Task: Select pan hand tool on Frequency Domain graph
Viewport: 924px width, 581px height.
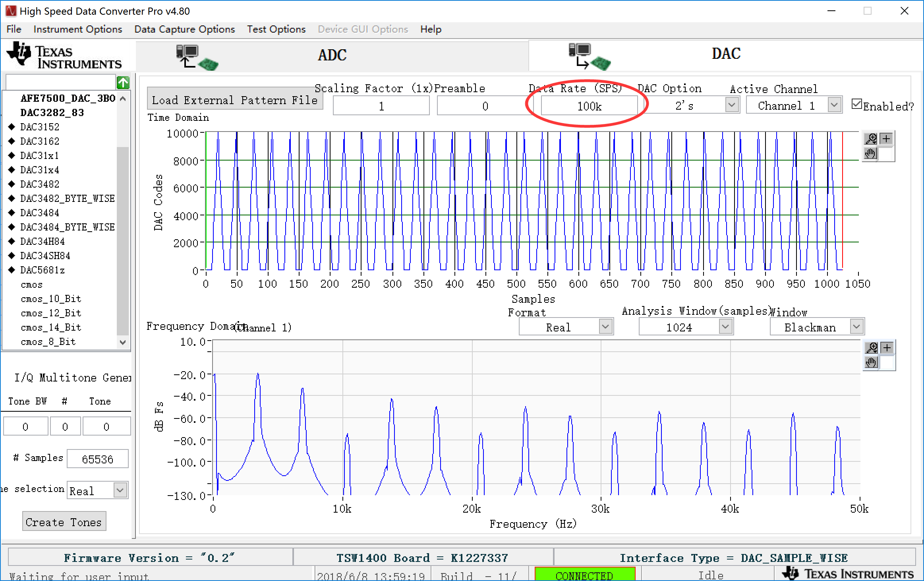Action: 872,362
